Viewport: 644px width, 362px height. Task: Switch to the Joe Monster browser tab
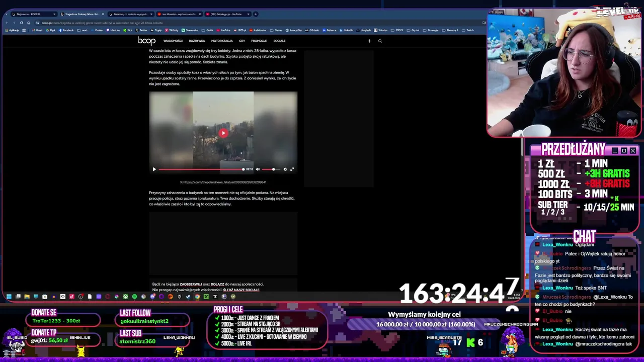[178, 14]
